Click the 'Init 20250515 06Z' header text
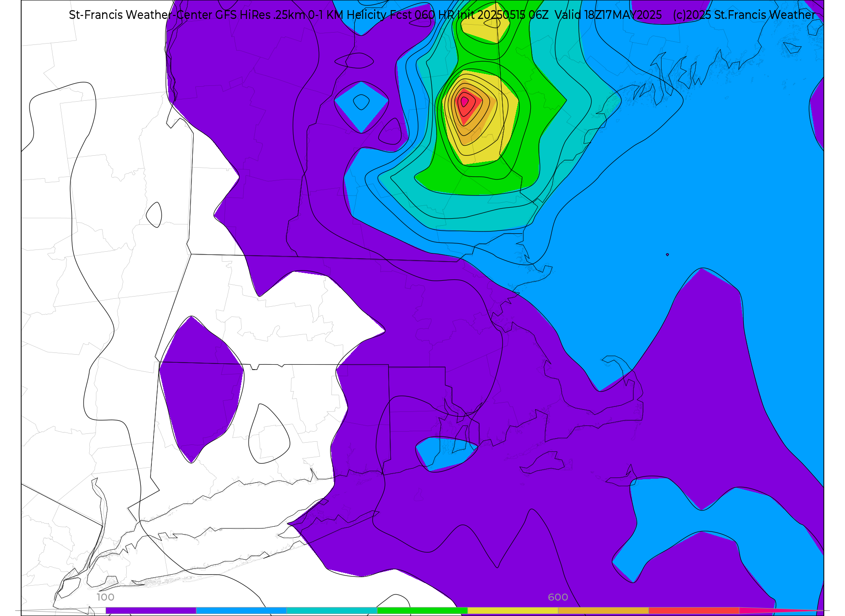The height and width of the screenshot is (616, 845). [x=503, y=15]
